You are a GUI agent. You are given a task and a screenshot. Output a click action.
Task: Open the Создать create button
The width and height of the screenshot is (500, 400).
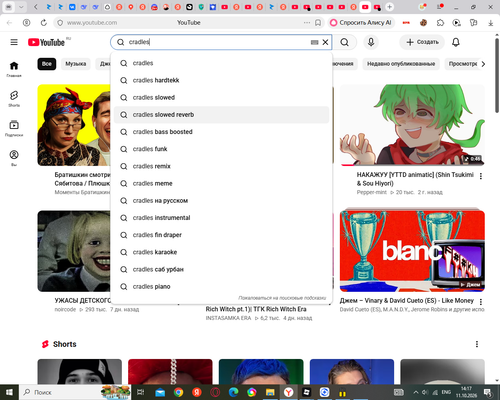coord(422,42)
